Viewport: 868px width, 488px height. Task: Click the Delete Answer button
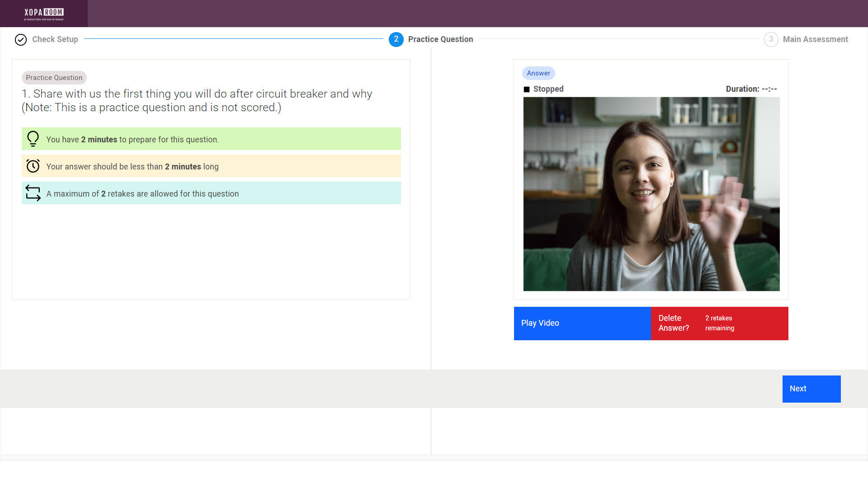pos(674,323)
